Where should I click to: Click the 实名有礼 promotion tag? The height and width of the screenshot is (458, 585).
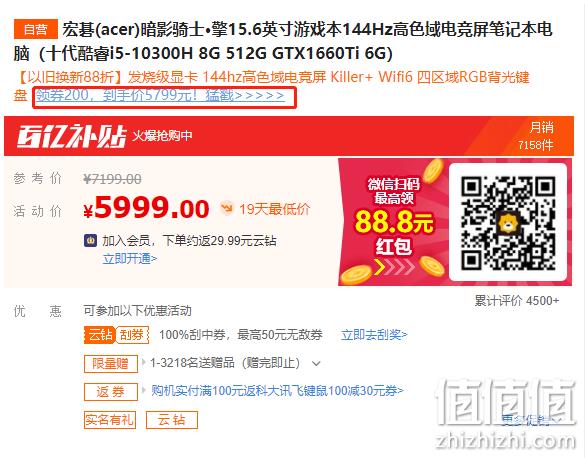(110, 420)
